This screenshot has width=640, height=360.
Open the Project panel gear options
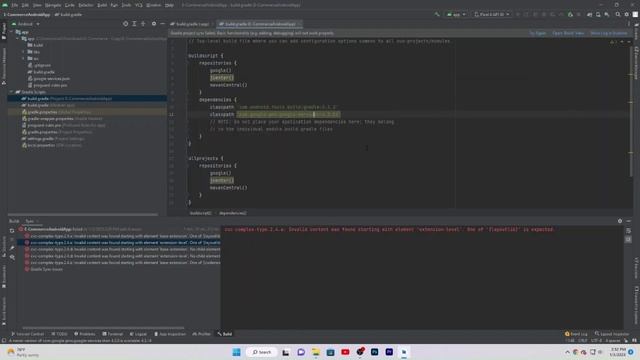coord(154,24)
